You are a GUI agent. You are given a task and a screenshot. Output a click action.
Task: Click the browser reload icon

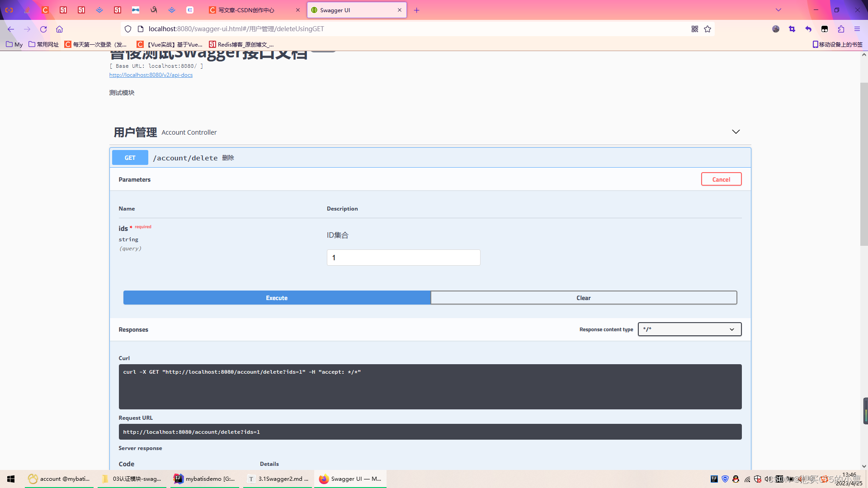(43, 29)
